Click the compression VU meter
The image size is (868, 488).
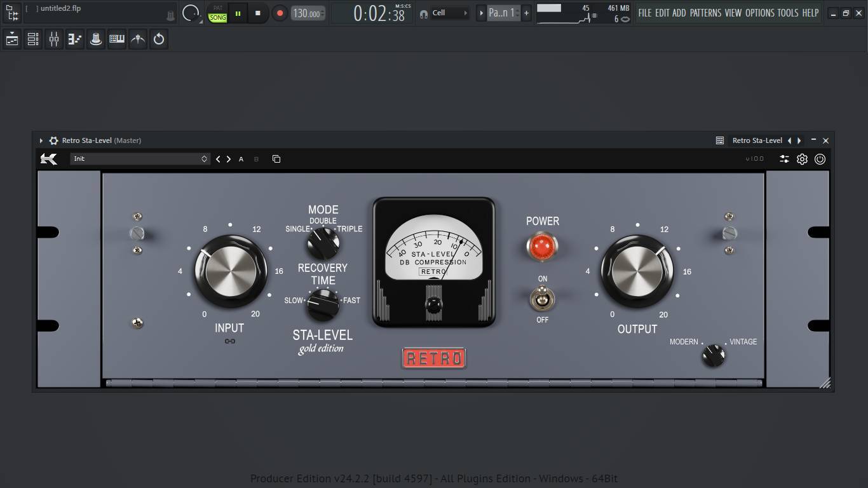434,262
